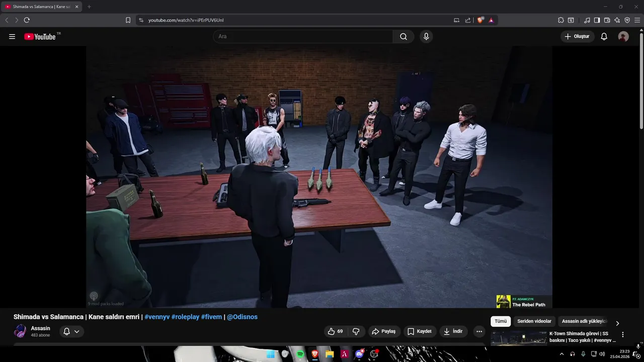The height and width of the screenshot is (362, 644).
Task: Click the install/cast icon in address bar
Action: click(x=456, y=20)
